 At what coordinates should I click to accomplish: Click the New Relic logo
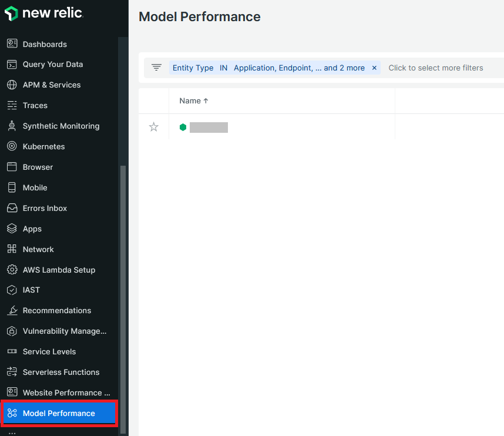43,13
